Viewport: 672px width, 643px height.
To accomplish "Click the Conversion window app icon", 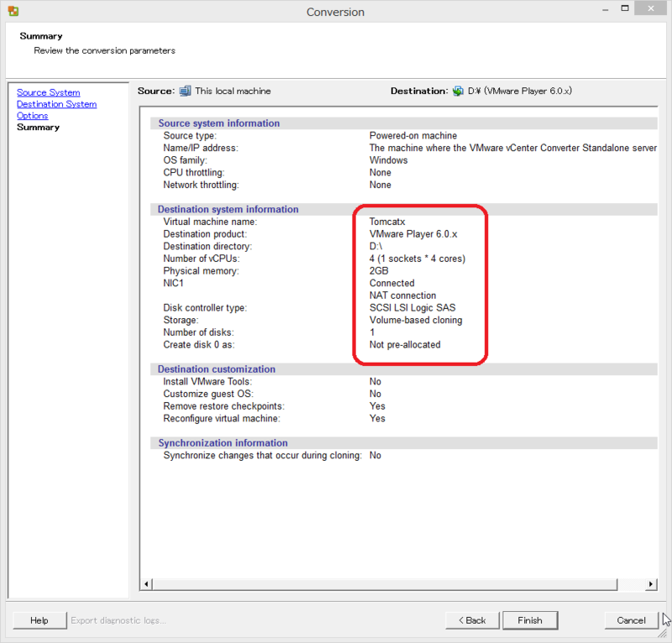I will (13, 11).
